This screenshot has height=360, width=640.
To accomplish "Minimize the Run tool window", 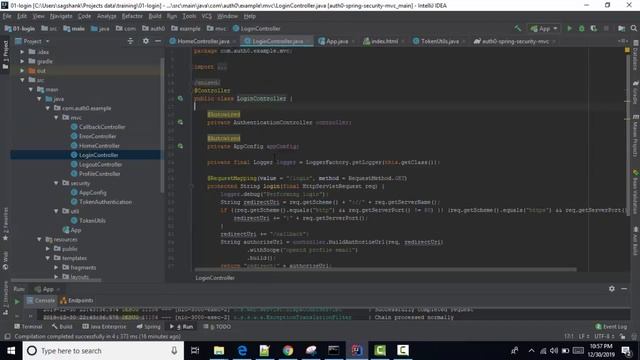I will tap(624, 289).
